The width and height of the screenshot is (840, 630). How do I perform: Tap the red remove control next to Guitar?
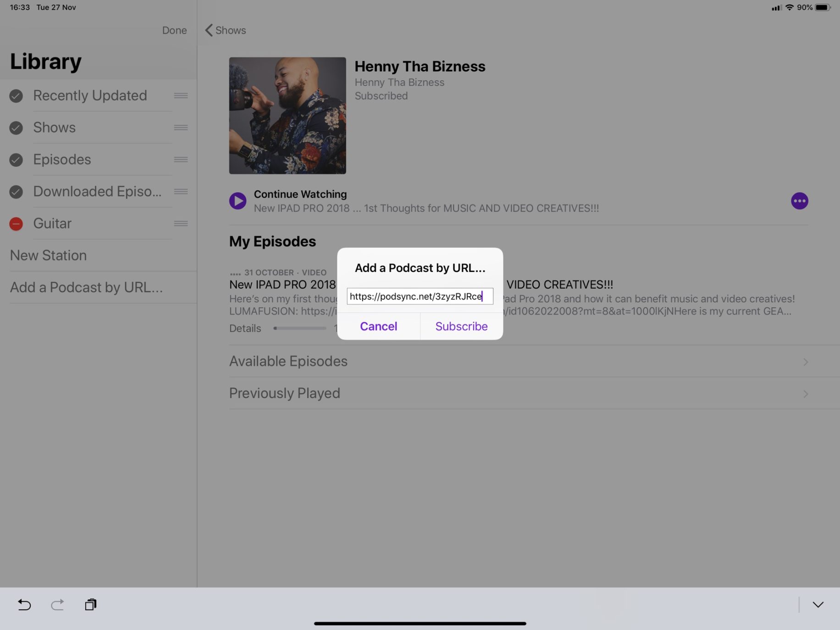(16, 224)
